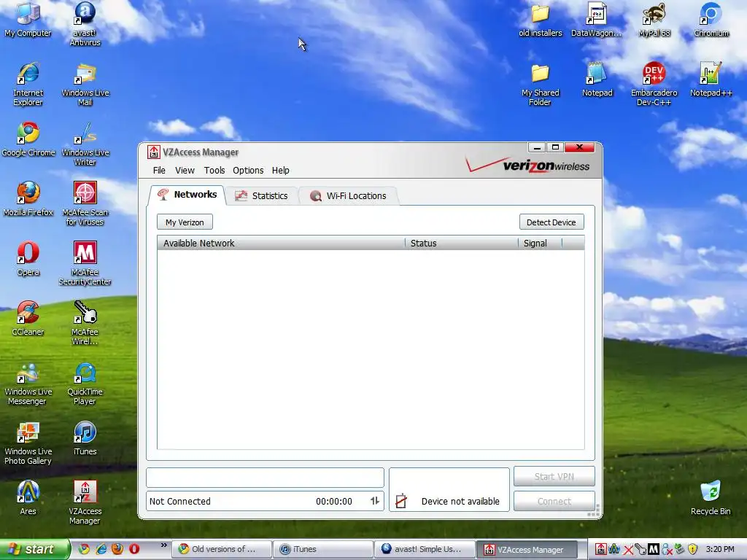This screenshot has height=560, width=747.
Task: Select Mozilla Firefox desktop shortcut
Action: [x=28, y=199]
